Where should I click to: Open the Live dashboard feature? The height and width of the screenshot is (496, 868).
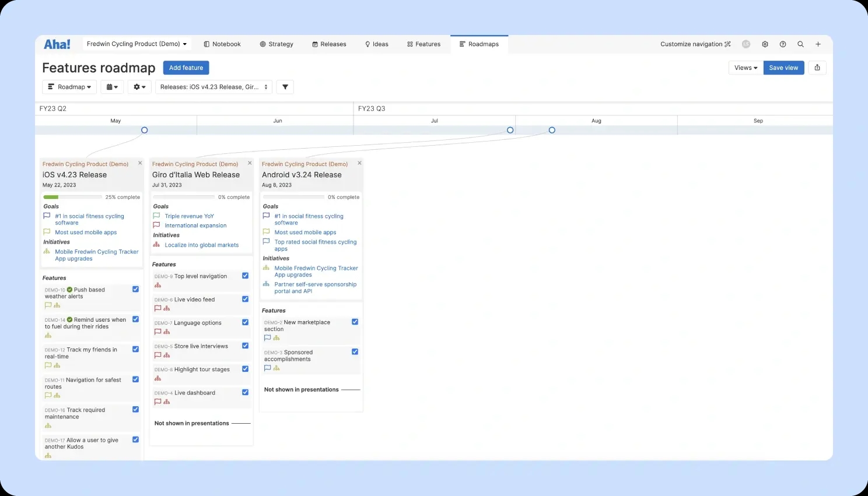[195, 393]
